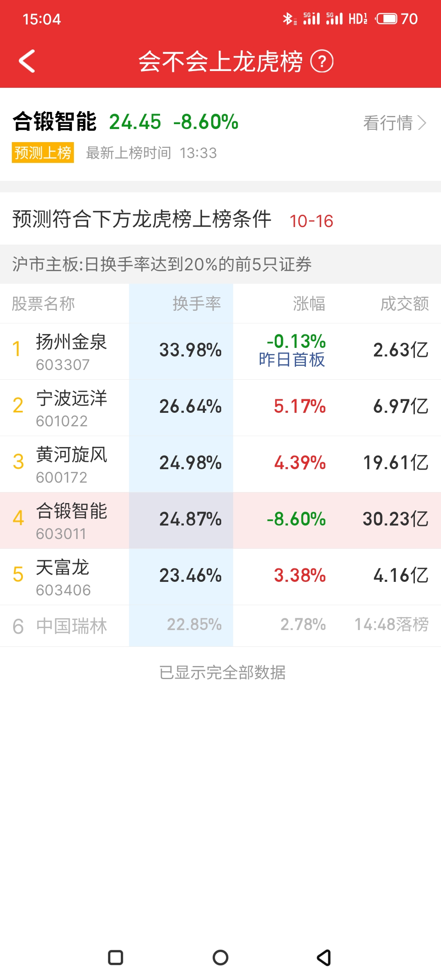
Task: Tap the back arrow in header
Action: coord(27,61)
